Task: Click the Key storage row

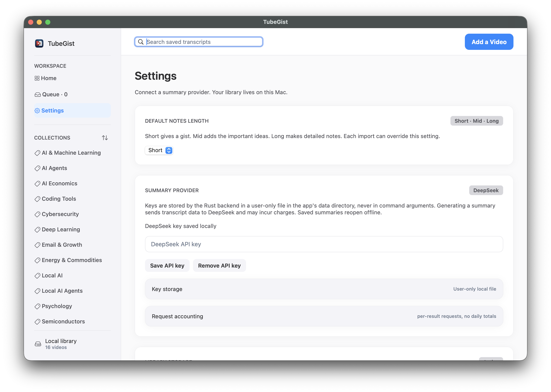Action: 324,289
